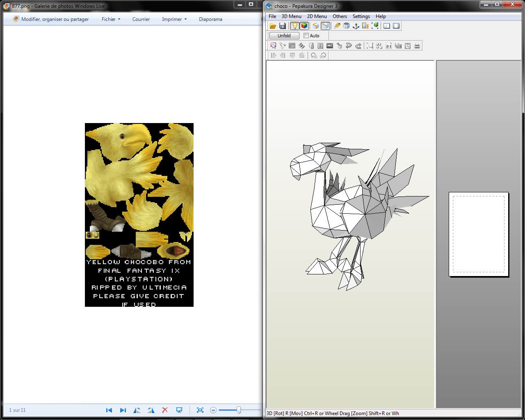Delete photo with red X icon
The image size is (525, 420).
(x=165, y=410)
